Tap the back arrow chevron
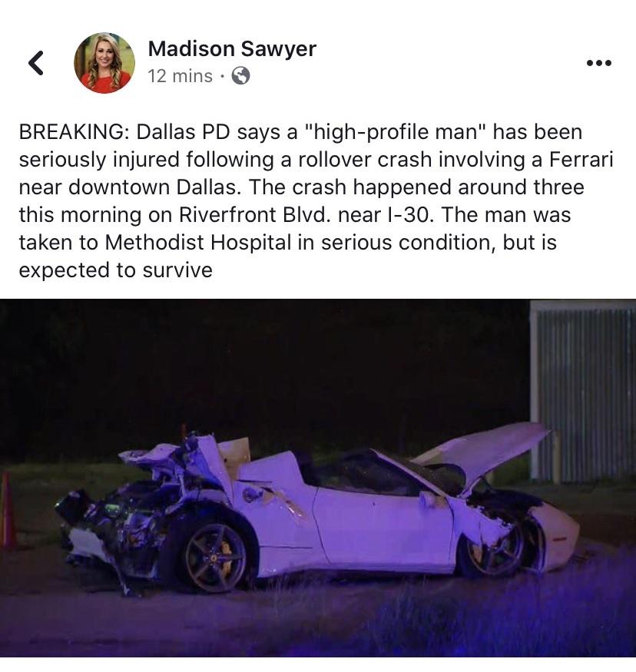The height and width of the screenshot is (672, 636). (x=36, y=63)
